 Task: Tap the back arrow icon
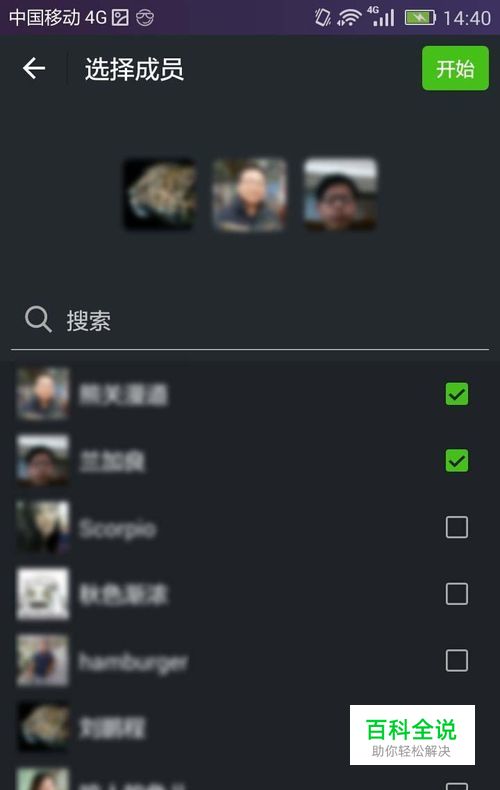pos(34,68)
